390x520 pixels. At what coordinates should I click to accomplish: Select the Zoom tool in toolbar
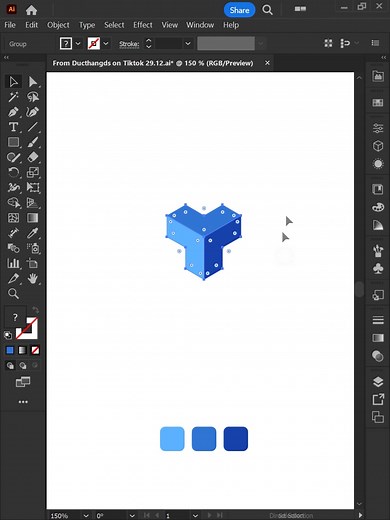coord(13,294)
